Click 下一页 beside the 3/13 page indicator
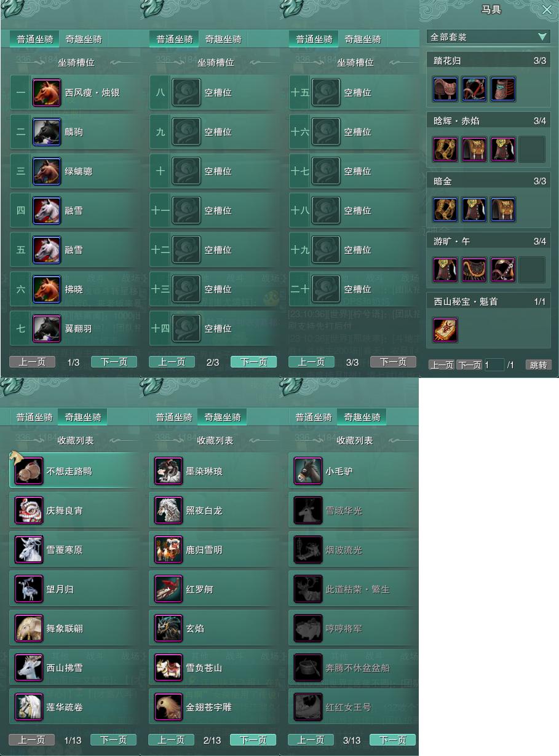Viewport: 559px width, 756px height. (392, 740)
